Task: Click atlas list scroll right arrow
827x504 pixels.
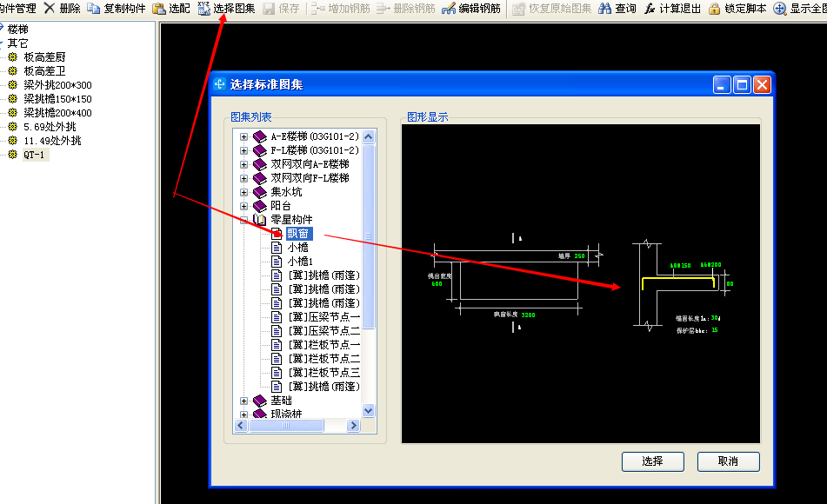Action: (353, 425)
